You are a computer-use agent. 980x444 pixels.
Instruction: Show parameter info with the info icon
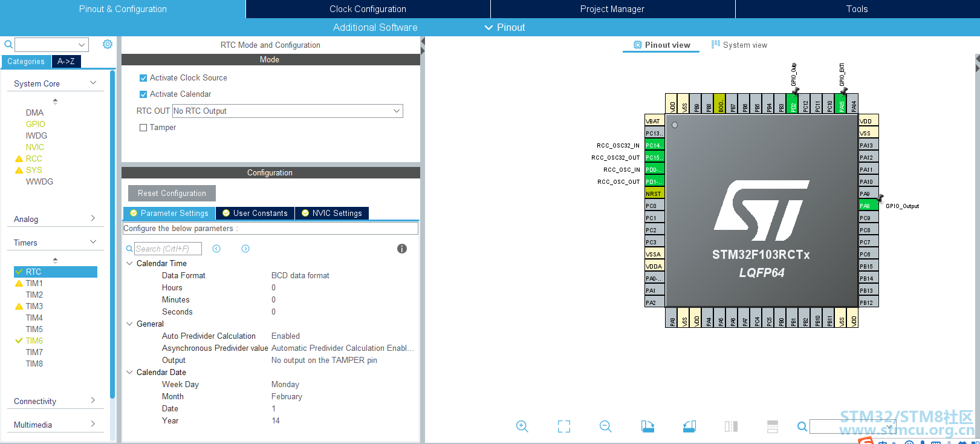[402, 249]
